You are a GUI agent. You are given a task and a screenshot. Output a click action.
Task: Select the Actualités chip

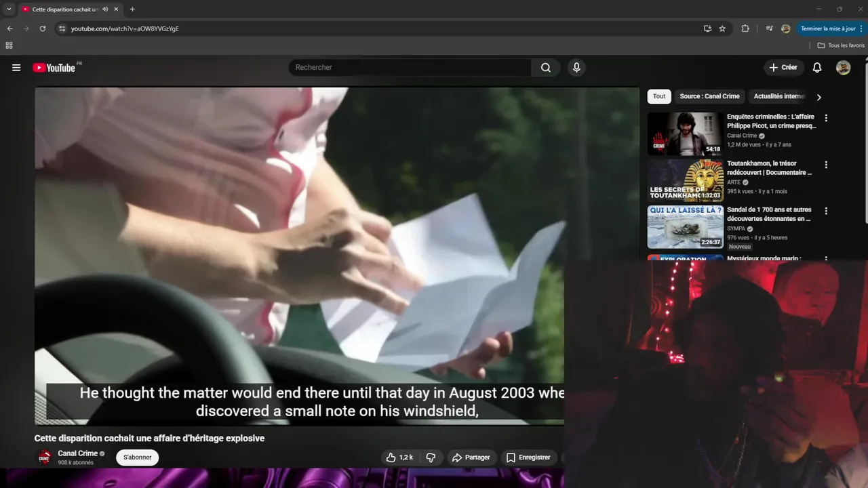coord(779,96)
